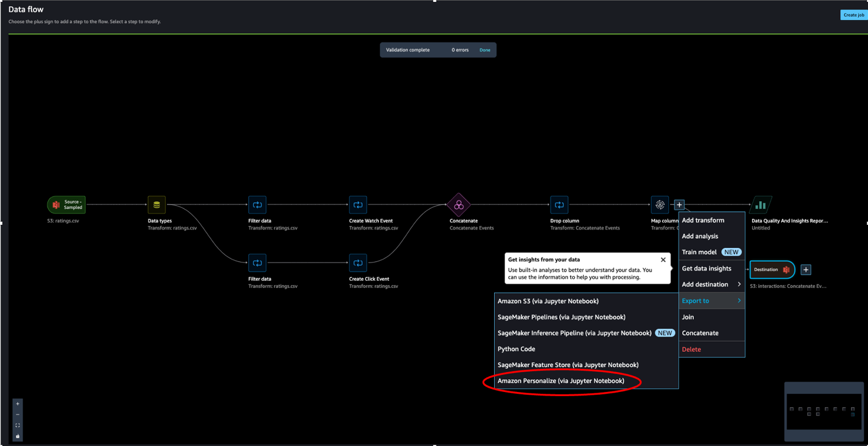Open the Create Click Event transform icon
Viewport: 868px width, 446px height.
click(358, 263)
